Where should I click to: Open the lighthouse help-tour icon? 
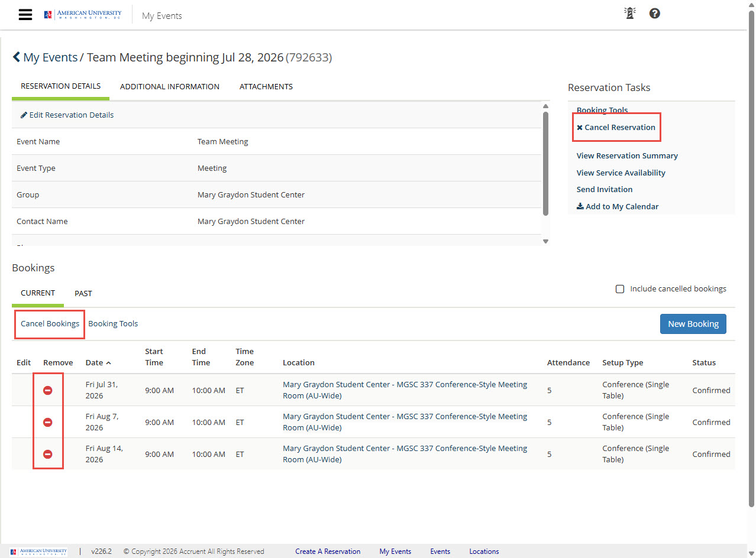pyautogui.click(x=630, y=13)
